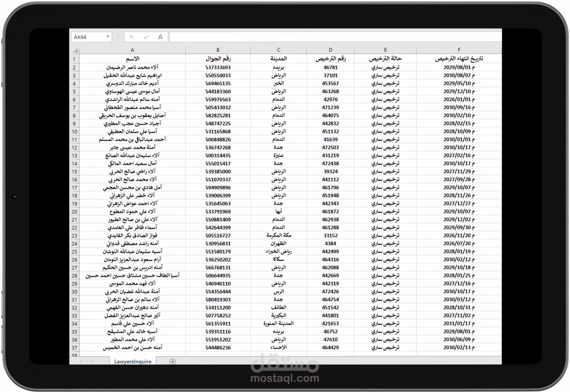Select row 1 header
Image resolution: width=570 pixels, height=392 pixels.
(x=75, y=59)
